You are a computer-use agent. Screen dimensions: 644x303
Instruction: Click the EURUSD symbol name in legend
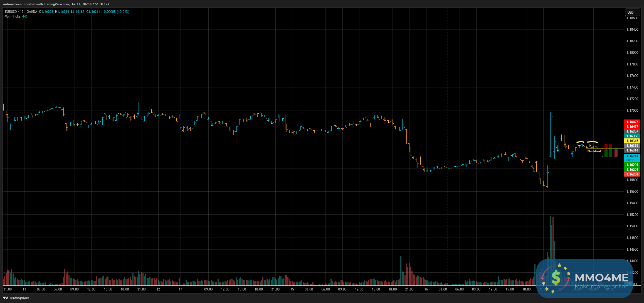pos(11,12)
